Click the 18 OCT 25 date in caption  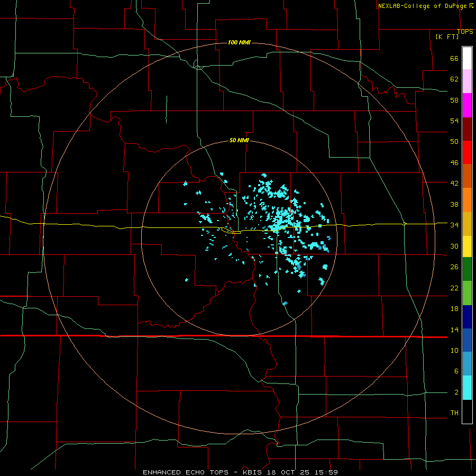click(x=288, y=472)
